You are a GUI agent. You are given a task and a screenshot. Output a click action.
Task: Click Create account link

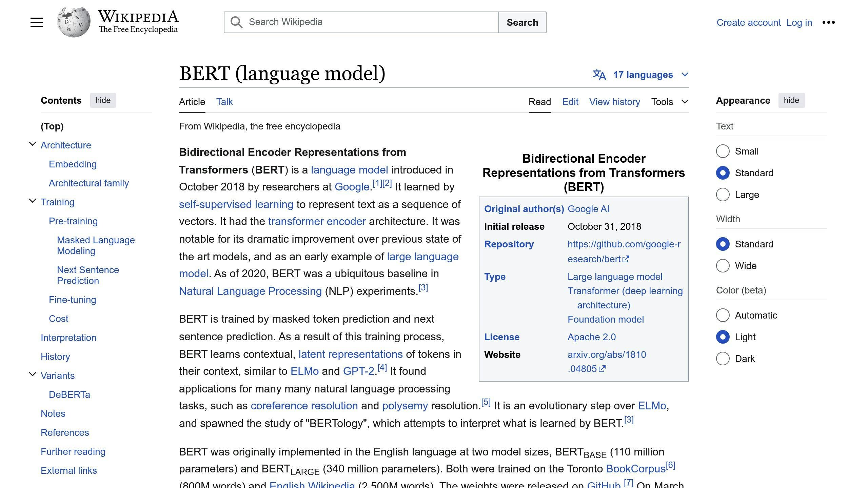tap(749, 22)
